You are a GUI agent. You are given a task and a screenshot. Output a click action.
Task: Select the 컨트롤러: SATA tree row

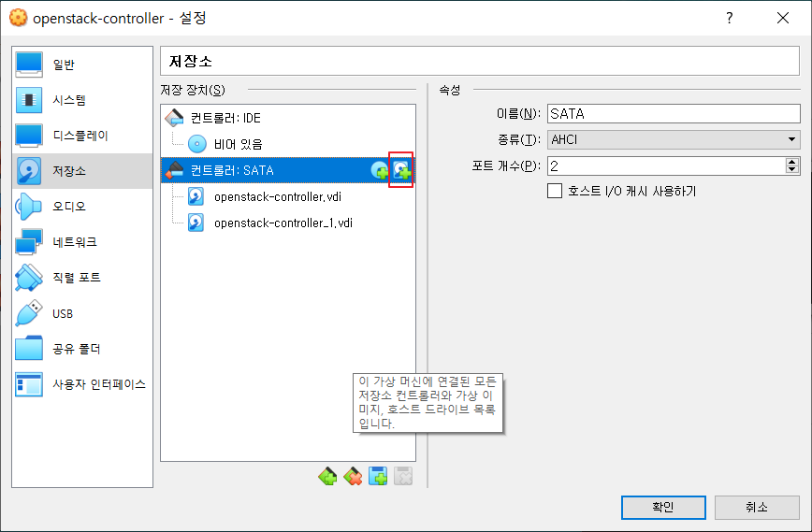tap(288, 170)
